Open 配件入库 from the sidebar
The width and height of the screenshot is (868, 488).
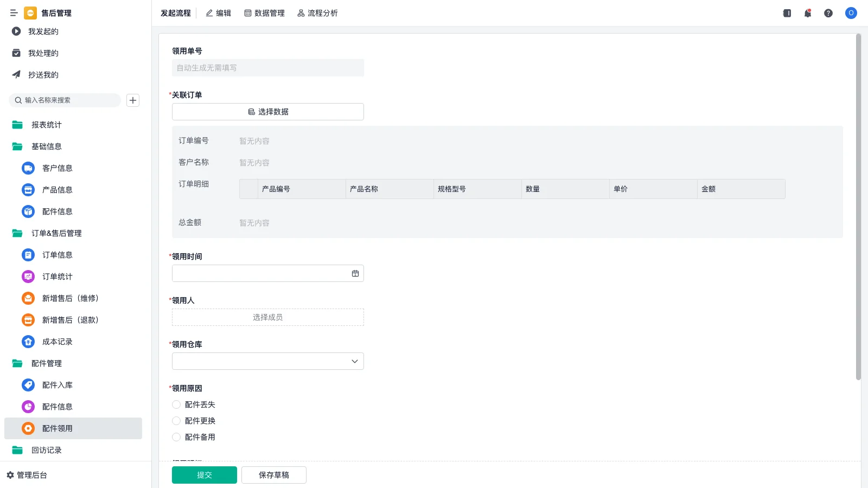click(x=56, y=385)
